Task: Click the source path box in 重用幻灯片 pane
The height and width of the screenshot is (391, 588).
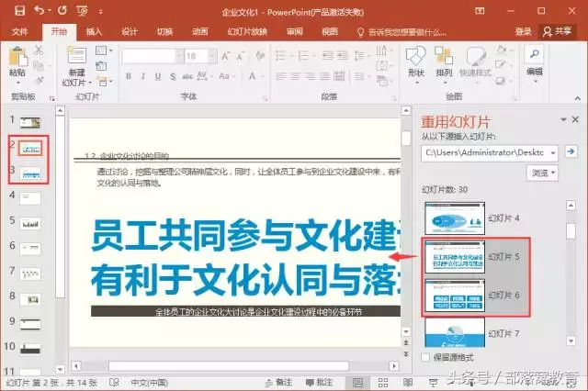Action: click(x=490, y=152)
